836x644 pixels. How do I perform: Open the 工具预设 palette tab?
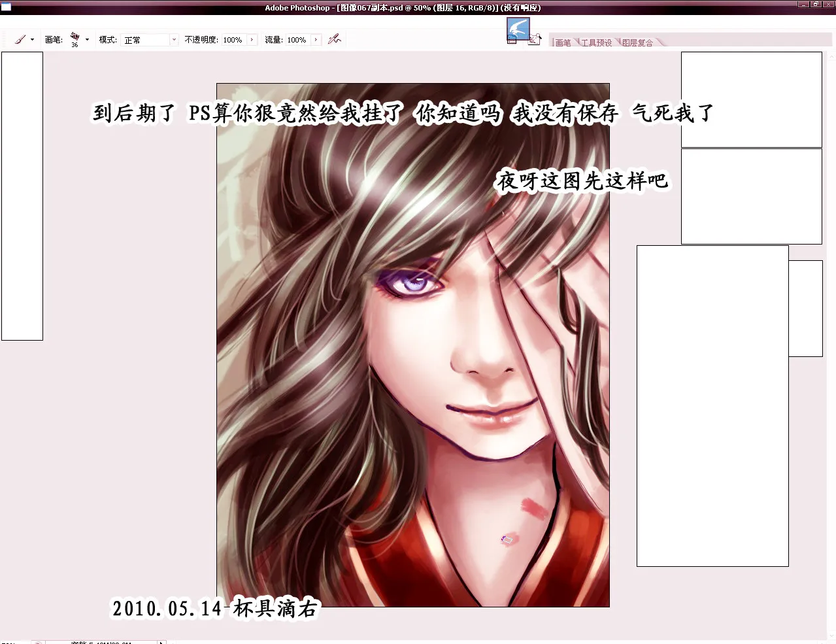coord(596,43)
